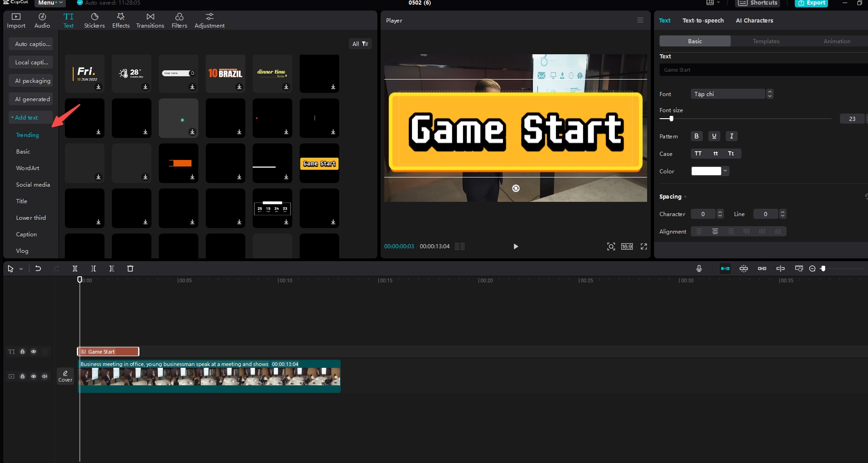Open the text color swatch picker

pyautogui.click(x=706, y=171)
